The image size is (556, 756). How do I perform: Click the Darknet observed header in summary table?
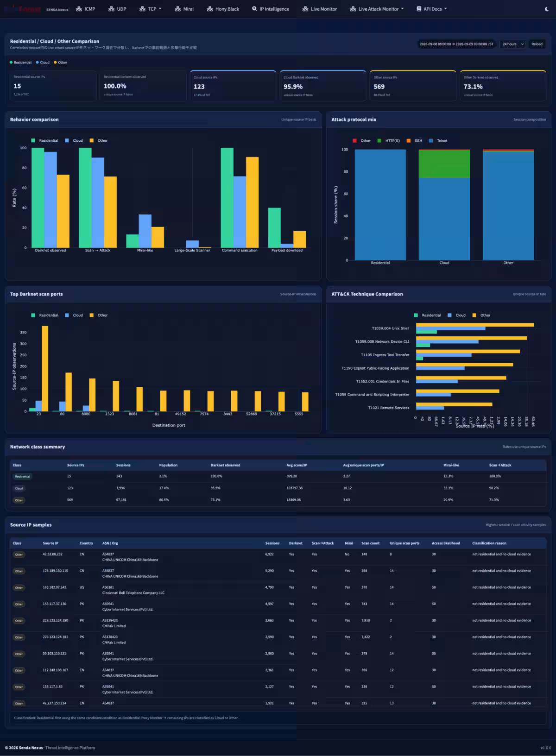[225, 465]
